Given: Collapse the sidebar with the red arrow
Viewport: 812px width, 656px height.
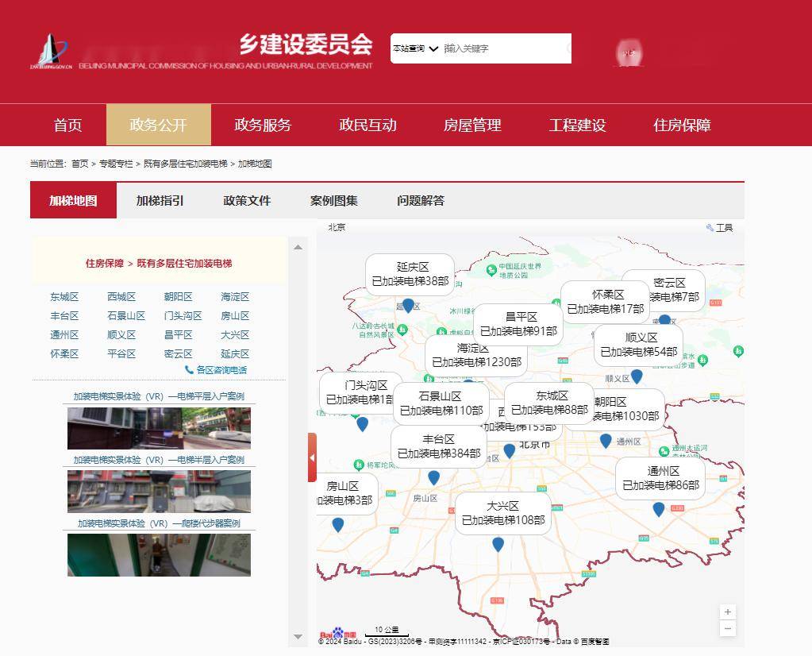Looking at the screenshot, I should point(312,457).
